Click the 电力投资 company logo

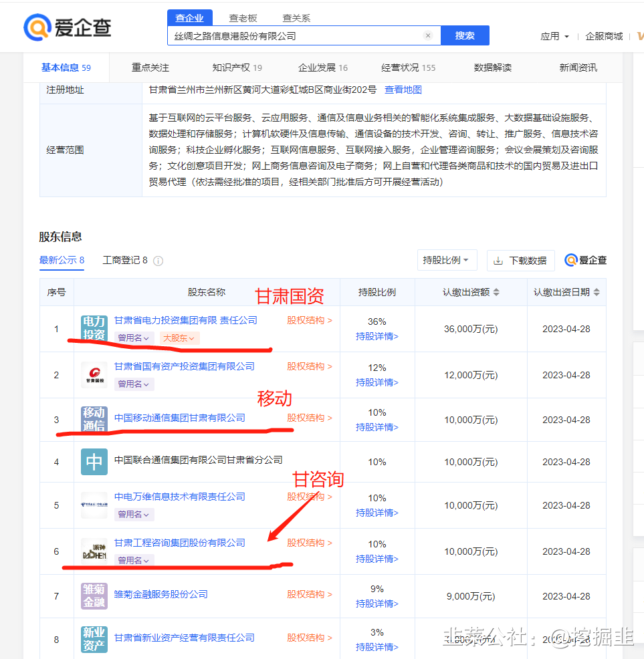coord(94,328)
